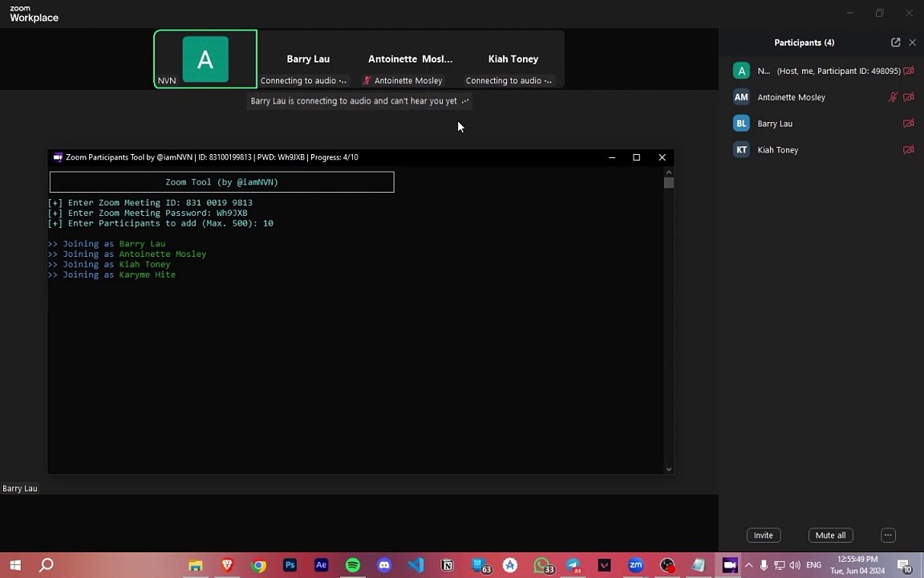Click the Zoom Tool (by @iamNVN) banner
Screen dimensions: 924x578
(x=221, y=181)
